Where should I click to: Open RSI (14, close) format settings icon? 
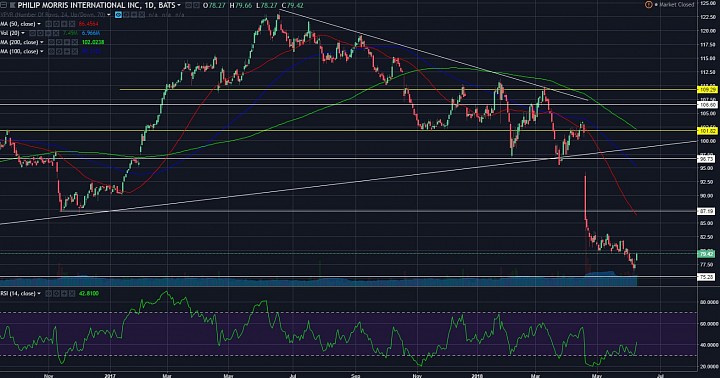56,293
